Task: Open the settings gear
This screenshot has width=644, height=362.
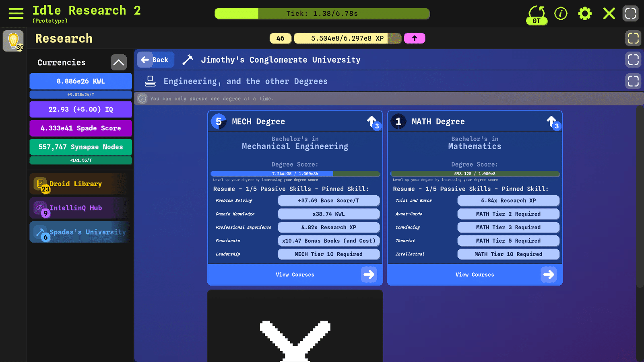Action: (x=585, y=14)
